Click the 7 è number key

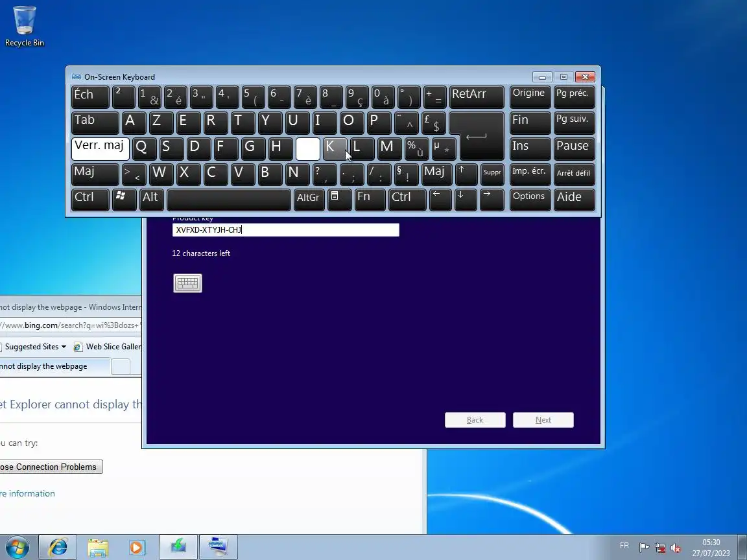click(x=304, y=97)
